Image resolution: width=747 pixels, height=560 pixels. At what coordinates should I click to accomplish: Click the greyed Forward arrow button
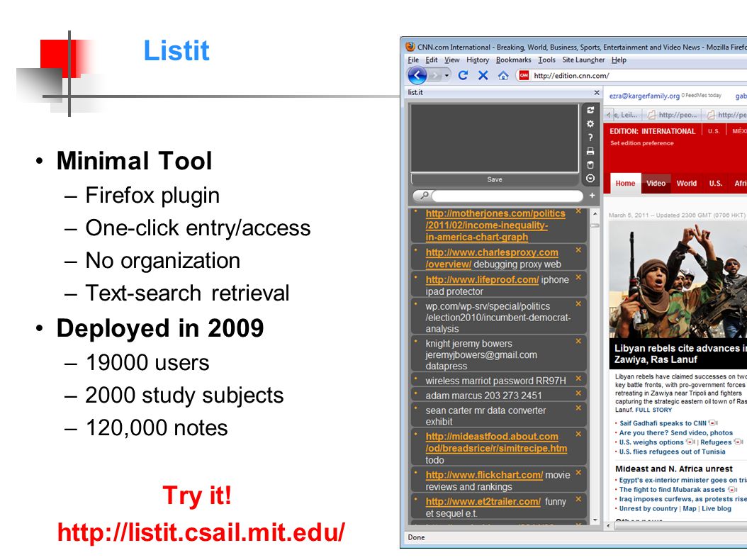(x=435, y=75)
